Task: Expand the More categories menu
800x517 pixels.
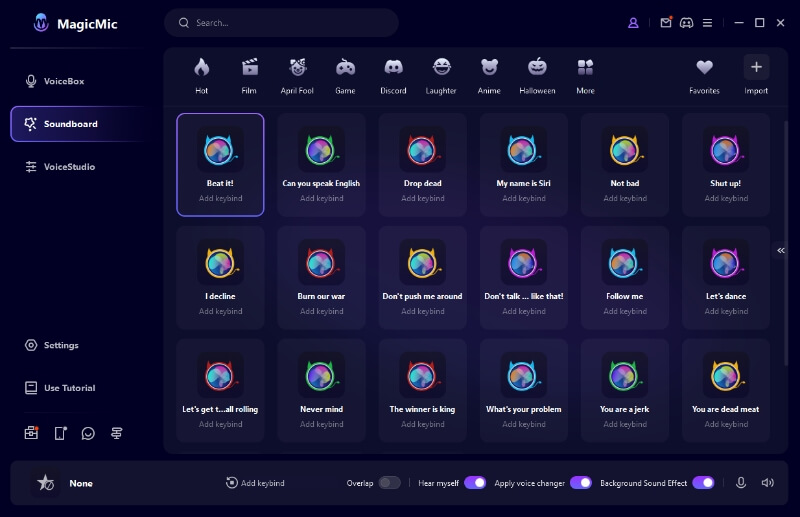Action: click(x=585, y=76)
